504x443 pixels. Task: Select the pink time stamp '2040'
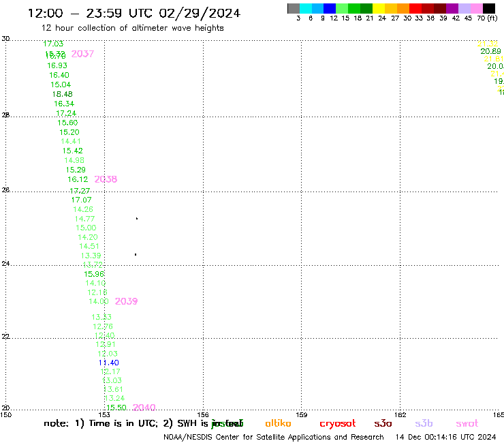[144, 408]
